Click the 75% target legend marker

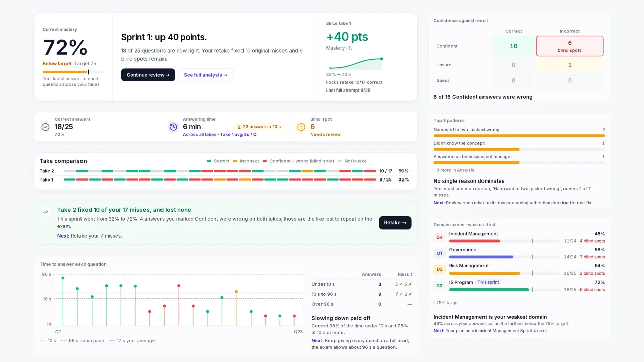pyautogui.click(x=446, y=303)
